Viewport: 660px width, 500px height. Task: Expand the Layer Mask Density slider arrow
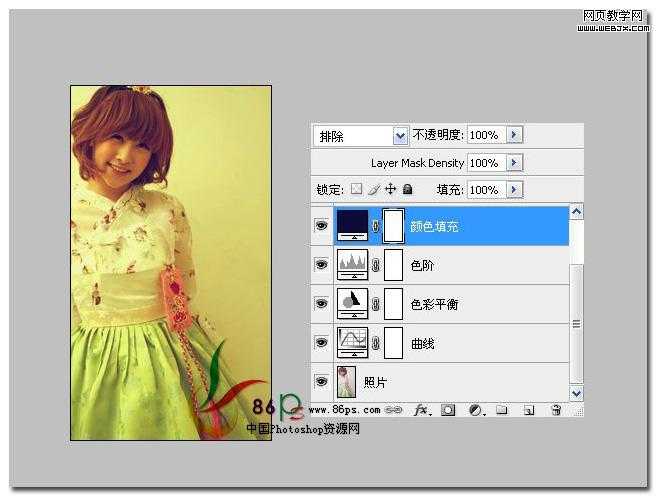pos(514,163)
